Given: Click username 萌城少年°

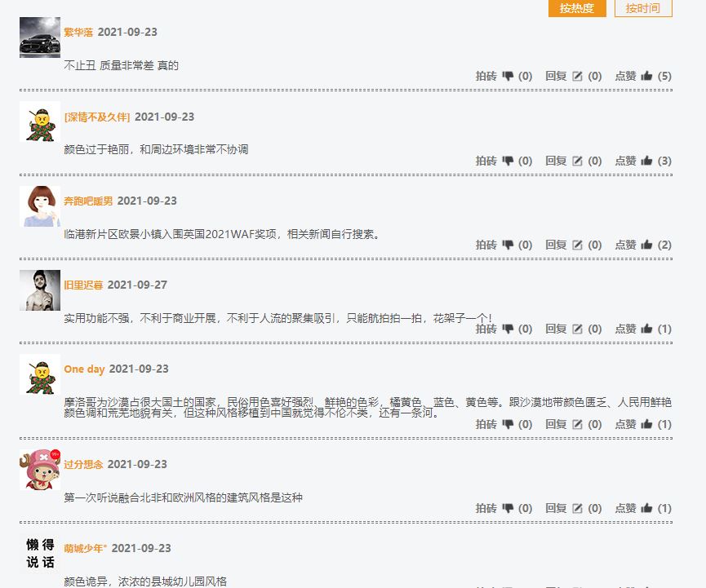Looking at the screenshot, I should pyautogui.click(x=86, y=549).
